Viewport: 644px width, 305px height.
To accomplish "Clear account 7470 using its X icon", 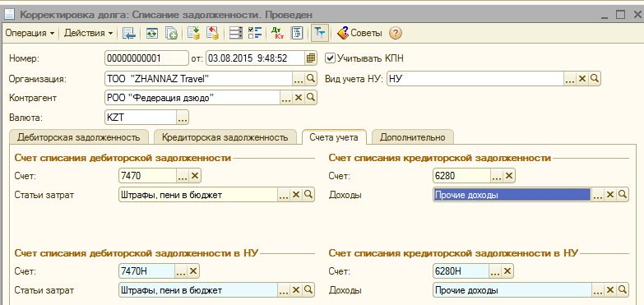I will point(195,176).
